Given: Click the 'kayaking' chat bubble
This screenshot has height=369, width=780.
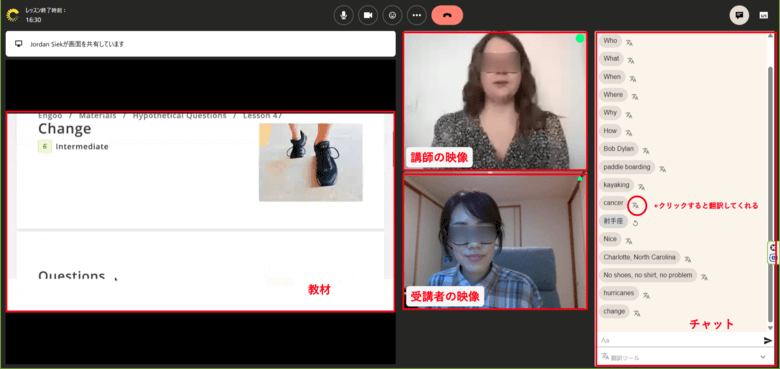Looking at the screenshot, I should 616,185.
